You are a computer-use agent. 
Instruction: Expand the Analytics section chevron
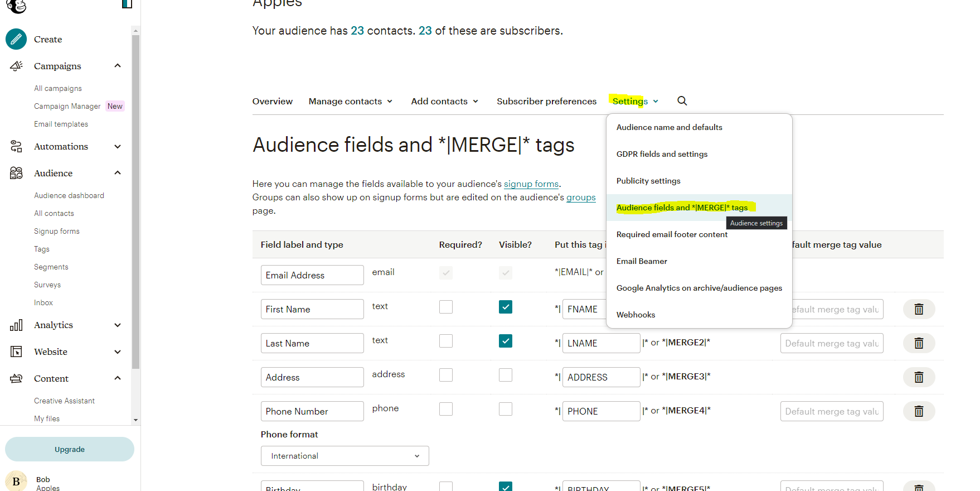pos(118,325)
